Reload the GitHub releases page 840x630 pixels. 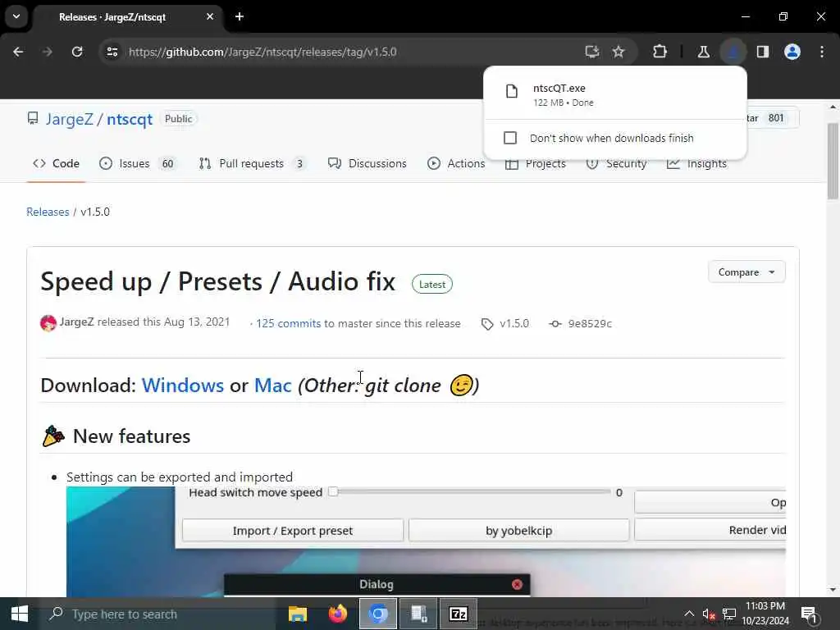77,52
